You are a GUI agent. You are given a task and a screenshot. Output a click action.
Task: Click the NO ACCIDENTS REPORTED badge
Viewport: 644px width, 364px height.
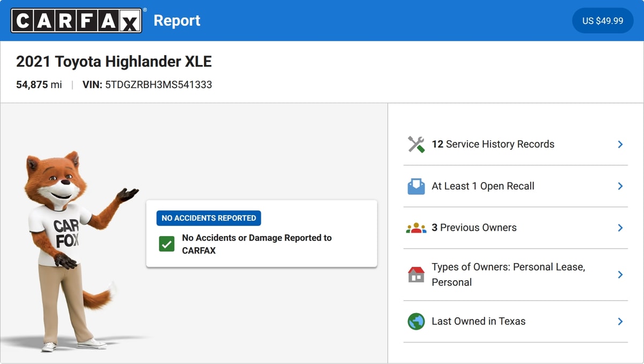click(209, 218)
